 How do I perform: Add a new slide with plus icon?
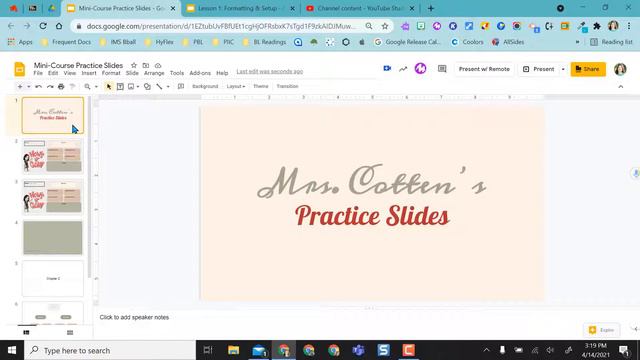click(x=20, y=87)
